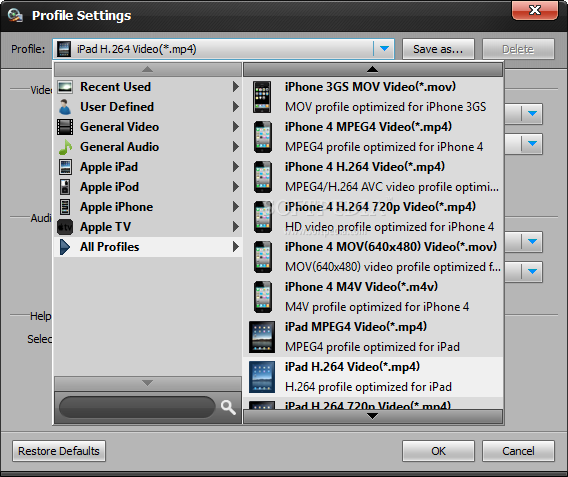This screenshot has width=568, height=477.
Task: Close the Profile Settings dialog
Action: (535, 10)
